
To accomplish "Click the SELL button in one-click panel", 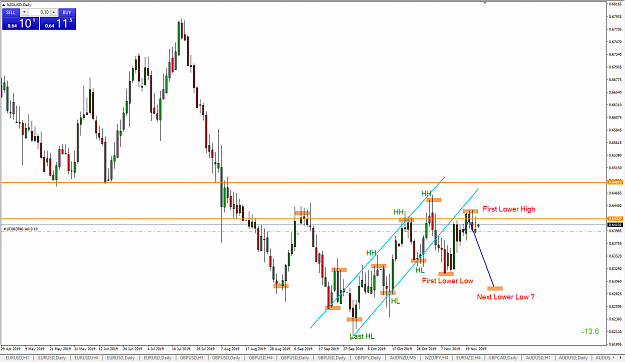I will [x=10, y=12].
